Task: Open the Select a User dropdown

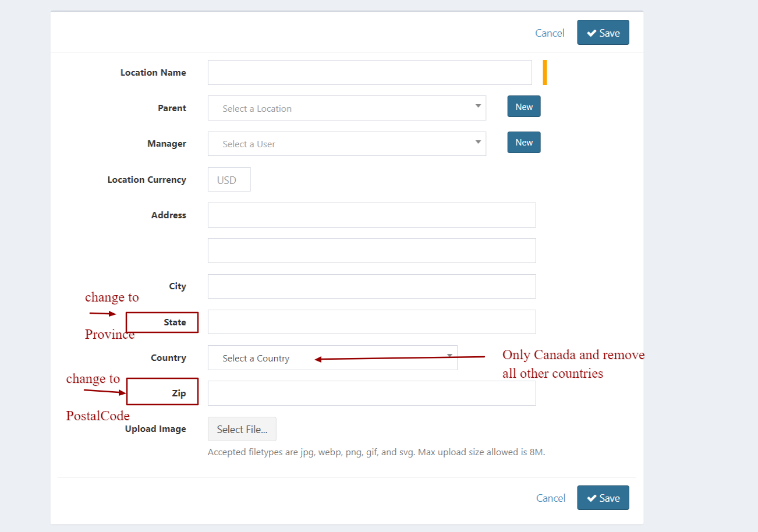Action: tap(347, 144)
